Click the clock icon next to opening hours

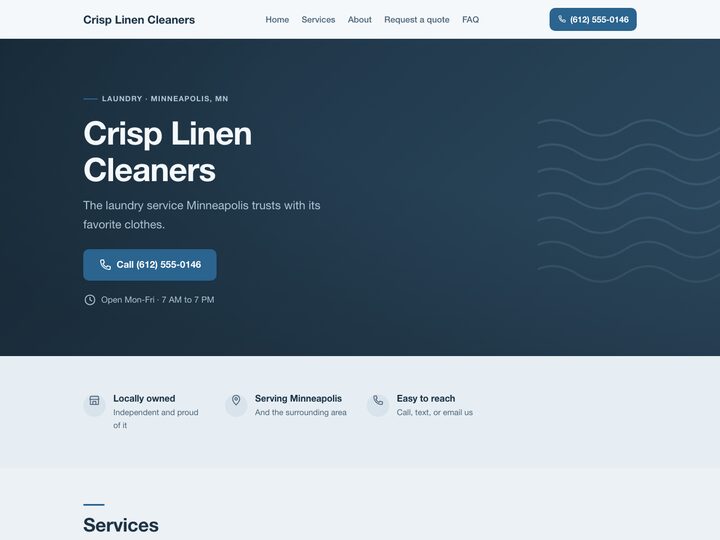tap(90, 300)
